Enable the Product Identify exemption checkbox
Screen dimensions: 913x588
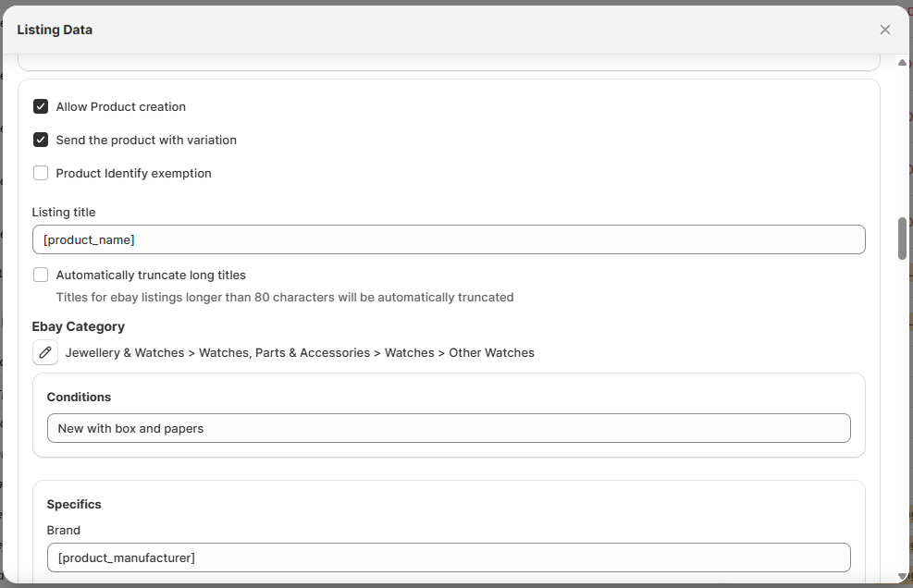pyautogui.click(x=41, y=173)
